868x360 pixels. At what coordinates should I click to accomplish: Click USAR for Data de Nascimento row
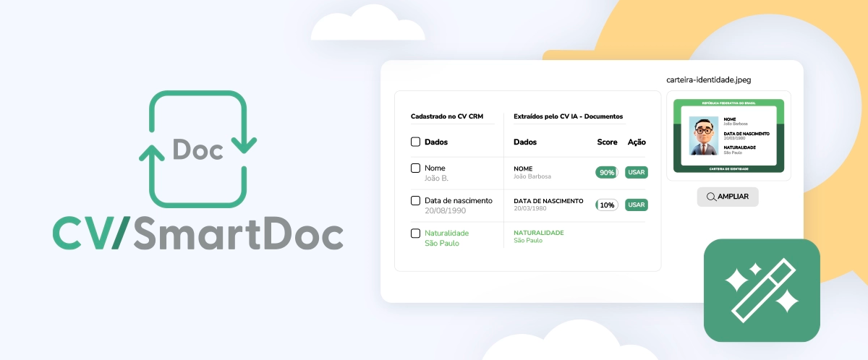(x=637, y=205)
